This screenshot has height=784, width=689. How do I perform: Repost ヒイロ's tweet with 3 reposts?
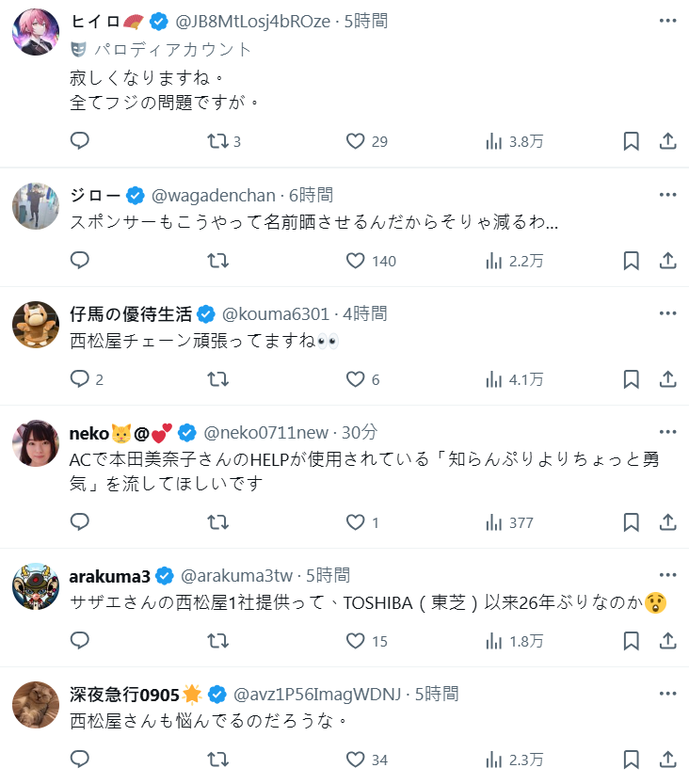click(217, 141)
